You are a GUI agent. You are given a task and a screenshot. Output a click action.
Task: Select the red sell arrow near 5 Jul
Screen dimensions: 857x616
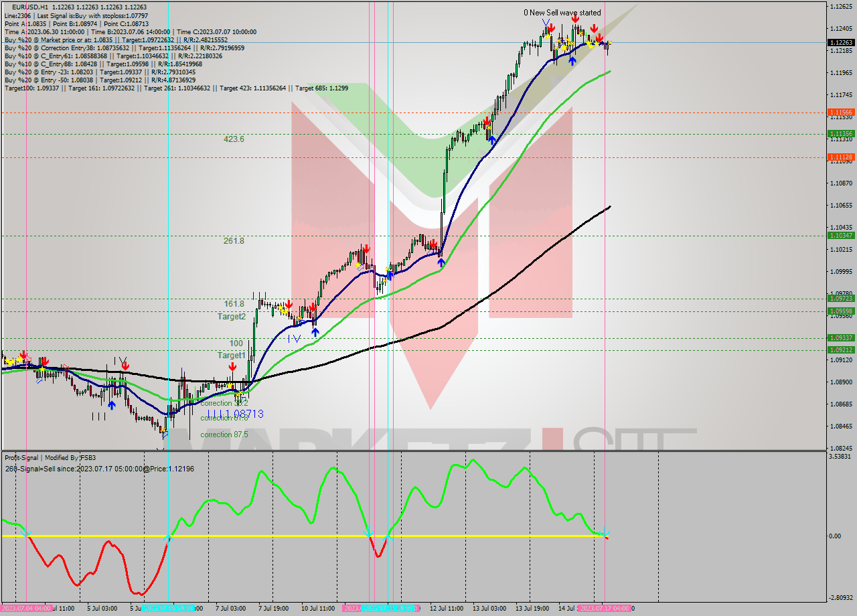click(125, 366)
